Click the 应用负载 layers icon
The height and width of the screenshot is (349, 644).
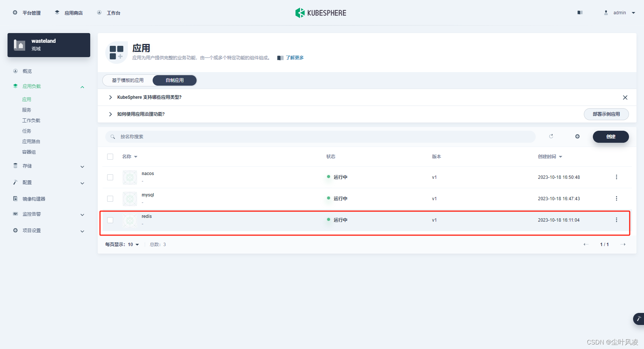pos(15,86)
